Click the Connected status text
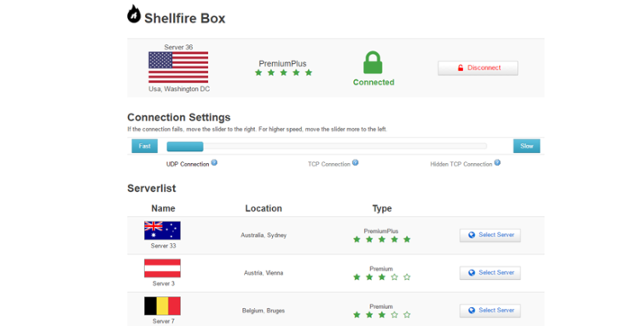This screenshot has width=644, height=326. tap(374, 82)
